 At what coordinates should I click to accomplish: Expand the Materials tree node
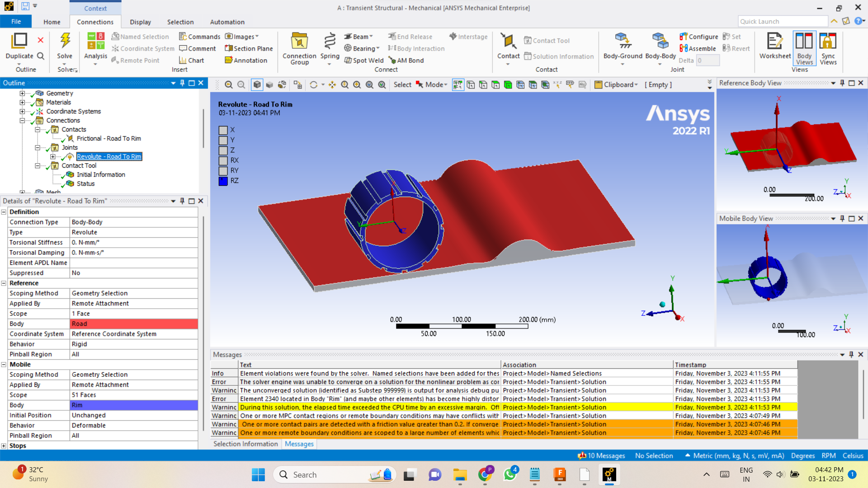pyautogui.click(x=22, y=103)
